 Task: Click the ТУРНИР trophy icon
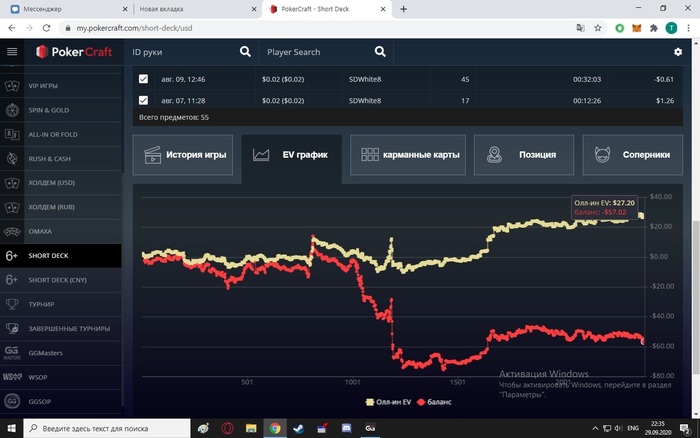pyautogui.click(x=12, y=304)
